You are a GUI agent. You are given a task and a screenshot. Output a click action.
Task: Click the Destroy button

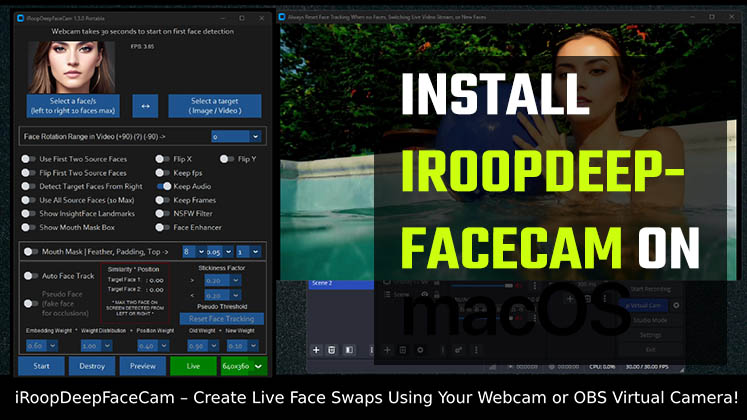point(92,366)
